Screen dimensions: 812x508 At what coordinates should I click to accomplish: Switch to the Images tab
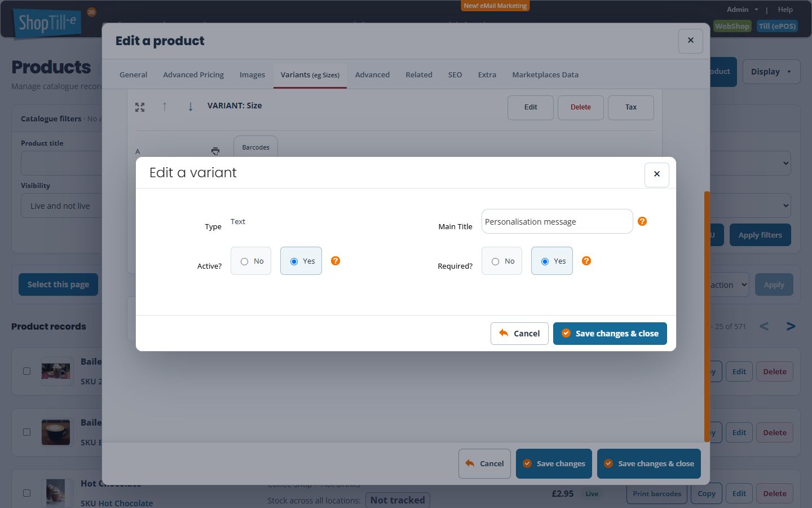point(252,75)
